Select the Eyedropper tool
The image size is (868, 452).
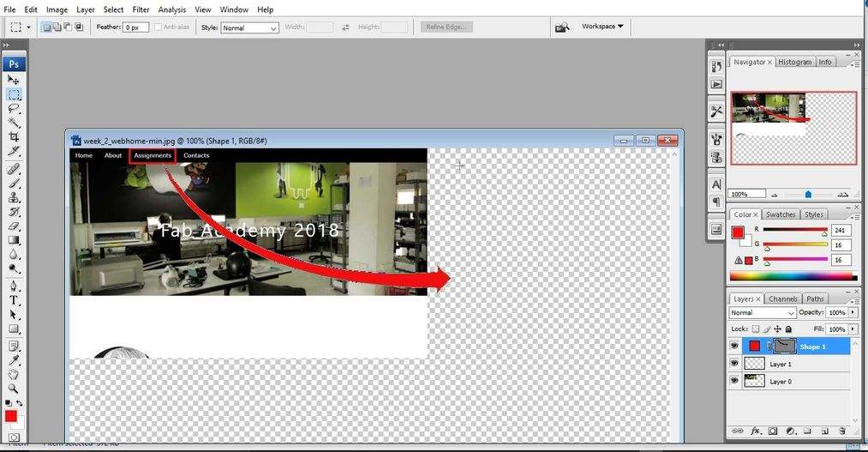(14, 360)
